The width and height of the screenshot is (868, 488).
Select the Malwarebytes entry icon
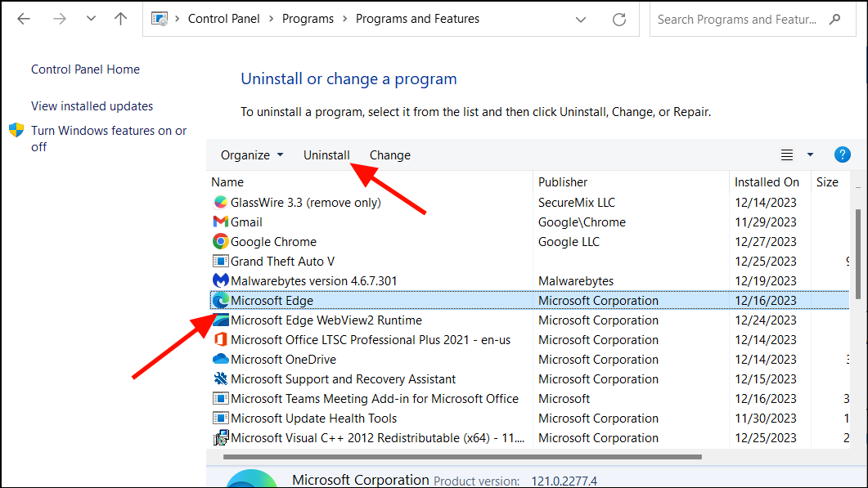221,280
